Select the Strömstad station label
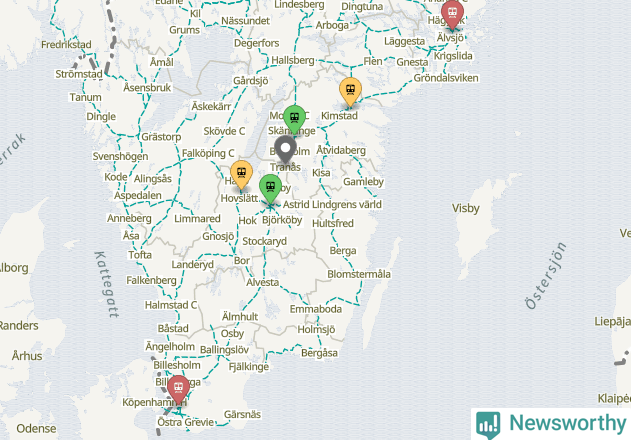Image resolution: width=631 pixels, height=440 pixels. coord(79,74)
